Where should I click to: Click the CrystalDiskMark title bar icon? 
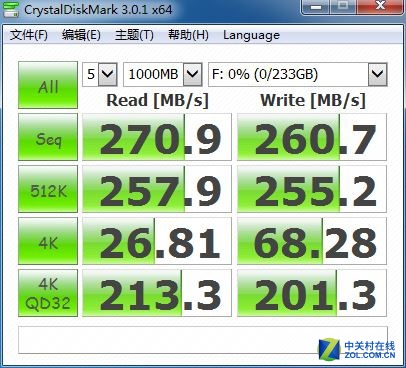(x=11, y=9)
